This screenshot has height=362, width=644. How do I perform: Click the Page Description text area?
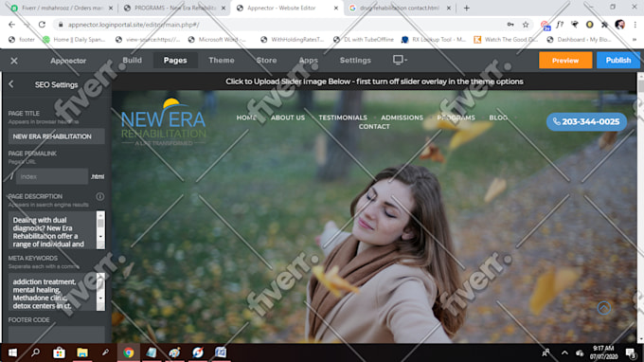pyautogui.click(x=52, y=230)
